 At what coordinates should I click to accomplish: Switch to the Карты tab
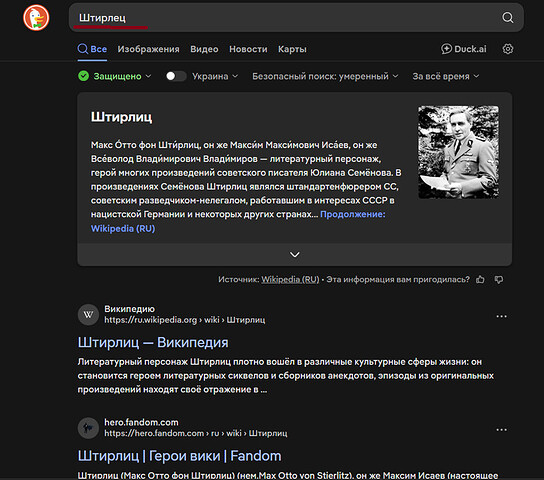point(292,49)
